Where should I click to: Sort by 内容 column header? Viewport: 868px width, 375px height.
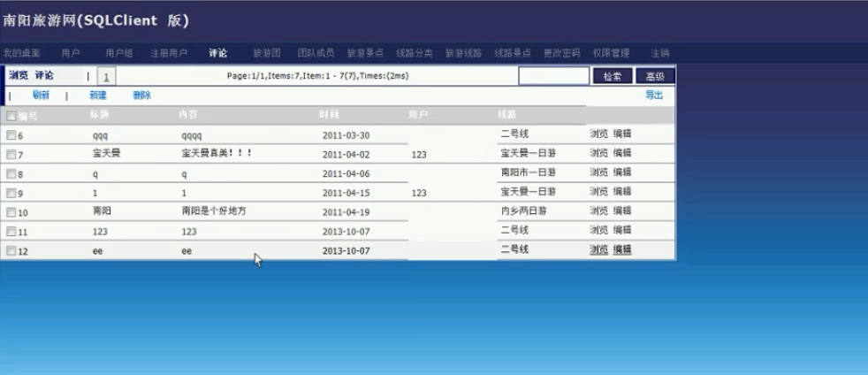(x=187, y=115)
